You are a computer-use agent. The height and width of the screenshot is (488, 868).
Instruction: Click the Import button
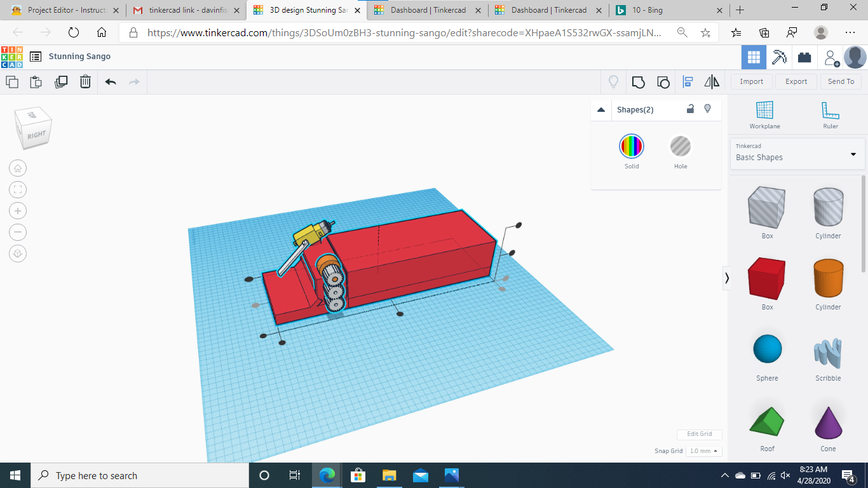pos(751,81)
